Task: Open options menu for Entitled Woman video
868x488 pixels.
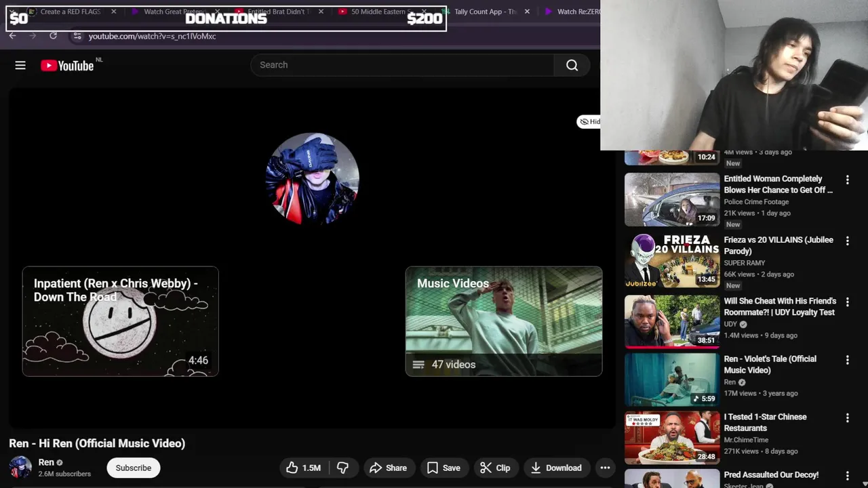Action: pos(847,180)
